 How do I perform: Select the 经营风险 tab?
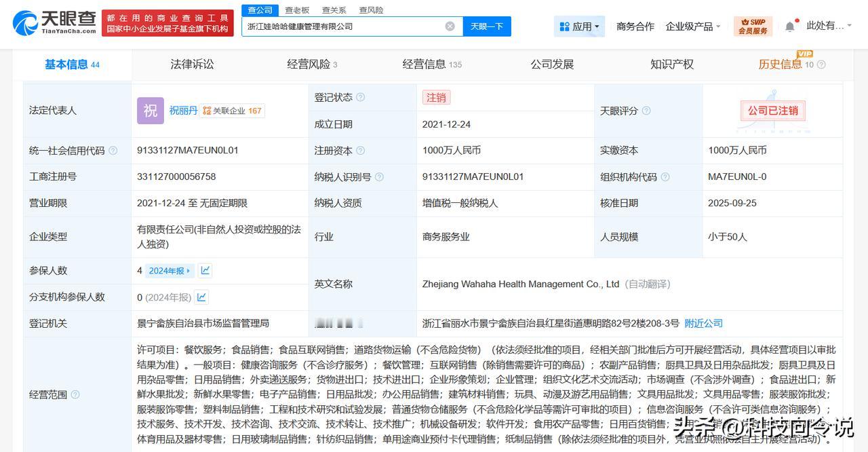click(312, 64)
